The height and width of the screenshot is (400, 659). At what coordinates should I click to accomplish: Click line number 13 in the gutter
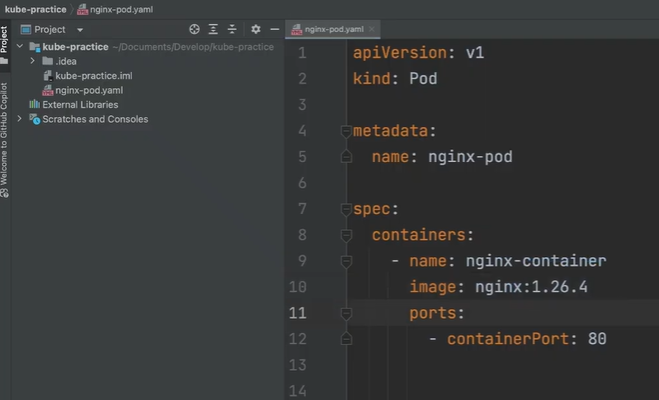pyautogui.click(x=298, y=365)
